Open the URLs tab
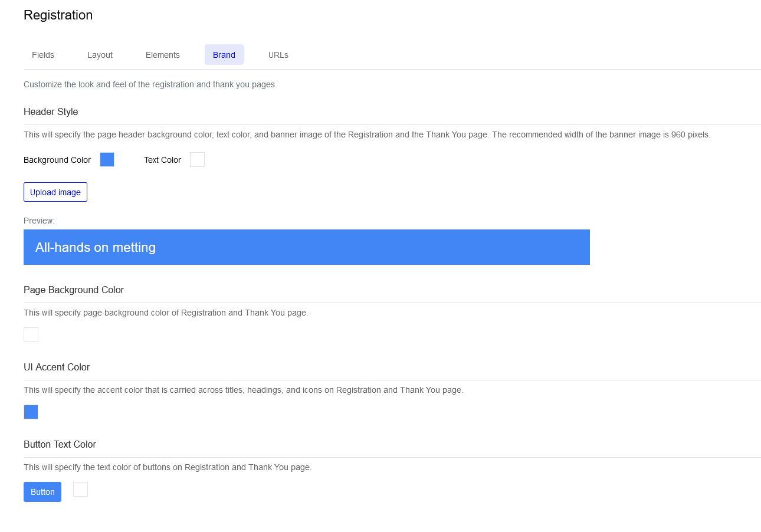Screen dimensions: 761x532 pyautogui.click(x=278, y=55)
